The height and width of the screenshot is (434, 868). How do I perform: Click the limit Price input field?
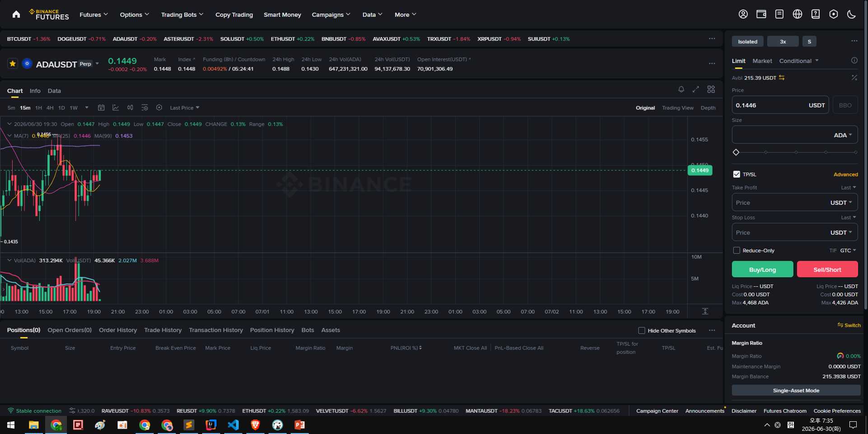780,105
